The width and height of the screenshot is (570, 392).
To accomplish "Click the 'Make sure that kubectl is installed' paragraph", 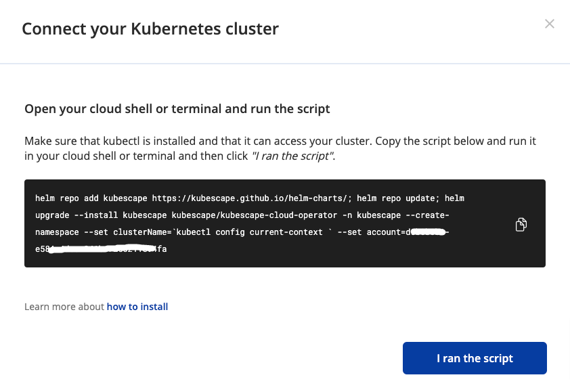I will tap(280, 148).
